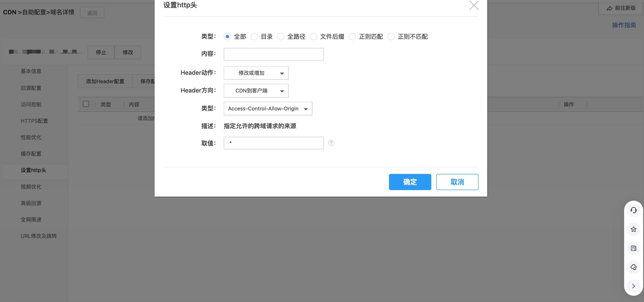Close the 设置http头 dialog with X

(x=474, y=5)
